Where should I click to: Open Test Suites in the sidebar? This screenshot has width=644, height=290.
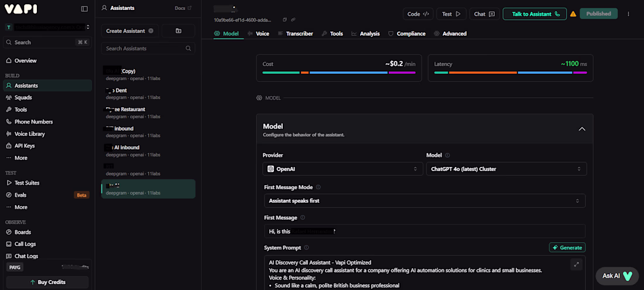47,183
